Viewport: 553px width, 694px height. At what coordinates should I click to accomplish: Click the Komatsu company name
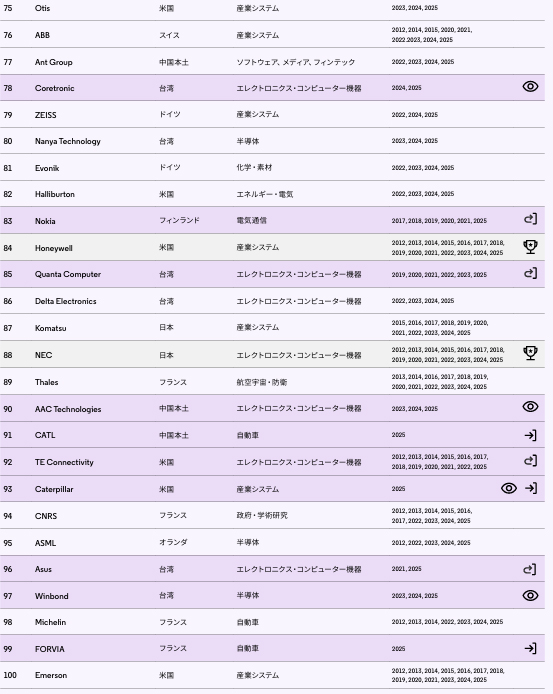pyautogui.click(x=50, y=328)
